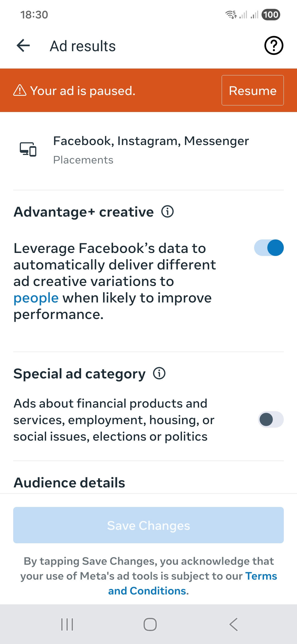Open Special ad category info icon
This screenshot has height=644, width=297.
click(x=159, y=373)
